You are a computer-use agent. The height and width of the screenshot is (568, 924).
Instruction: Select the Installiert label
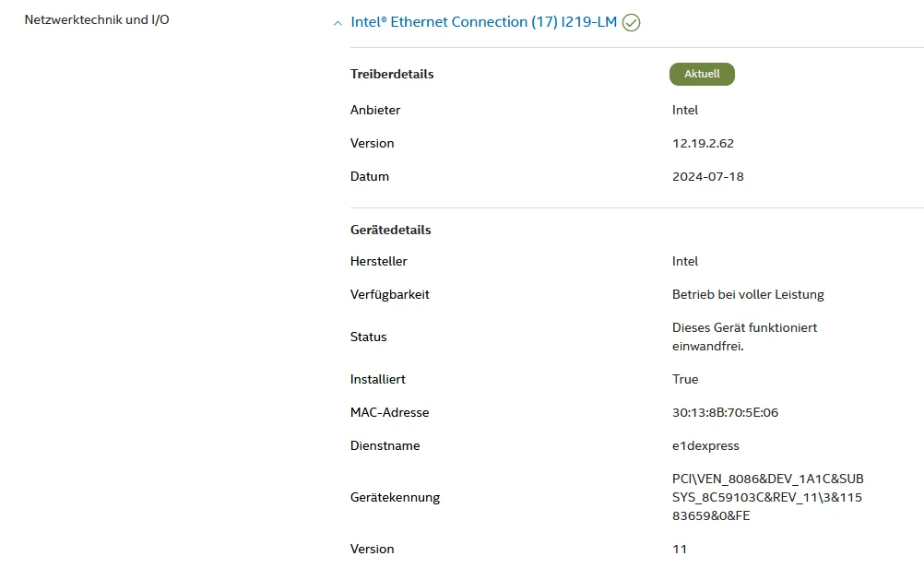point(378,380)
